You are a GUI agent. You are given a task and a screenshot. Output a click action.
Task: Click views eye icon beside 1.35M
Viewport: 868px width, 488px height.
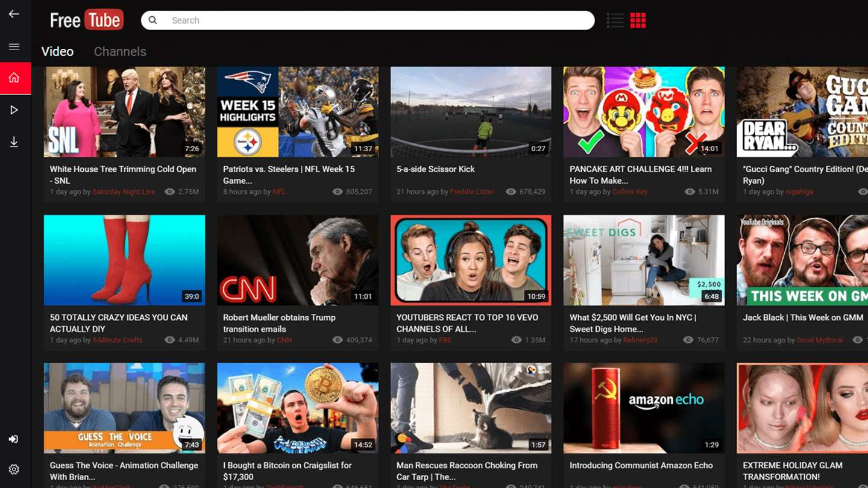coord(517,340)
